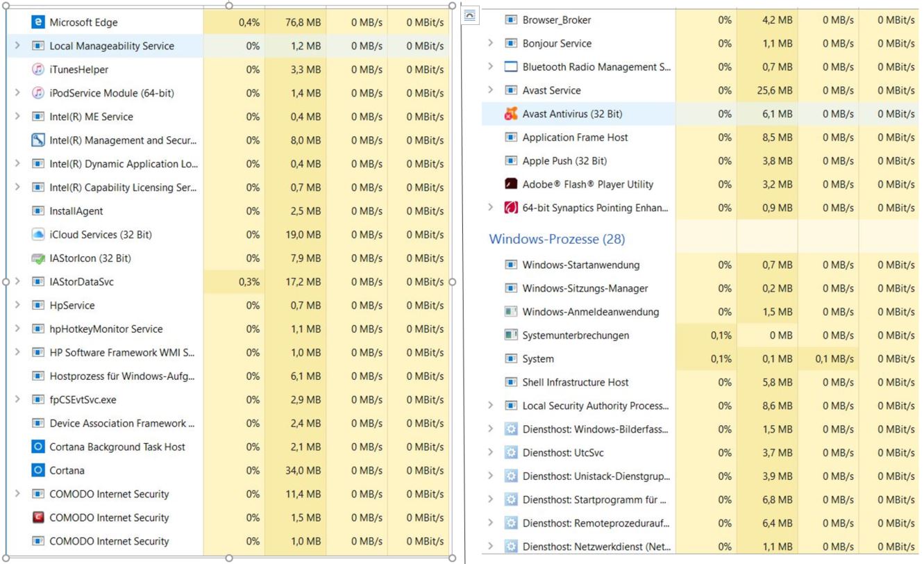Viewport: 924px width, 564px height.
Task: Click the IAStorIcon (32 Bit) icon
Action: pos(38,258)
